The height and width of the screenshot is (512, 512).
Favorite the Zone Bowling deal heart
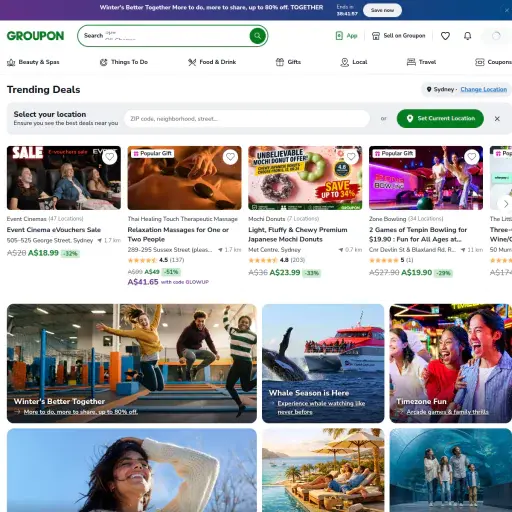[x=472, y=157]
